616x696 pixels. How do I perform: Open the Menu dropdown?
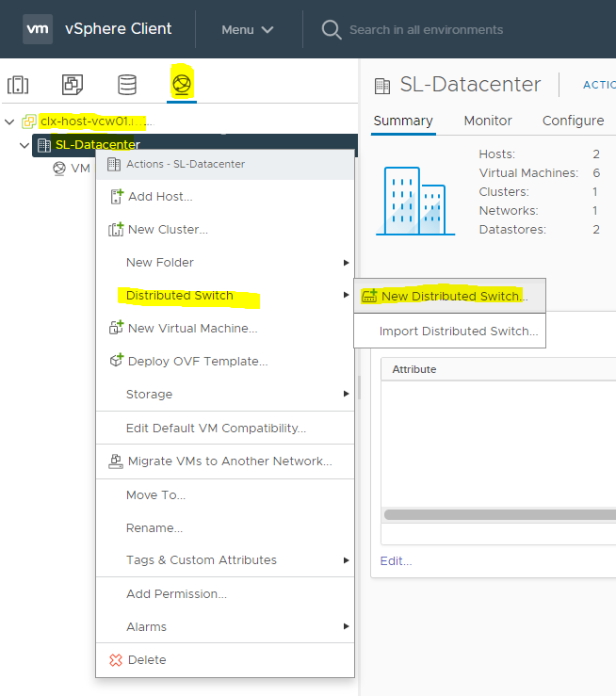coord(247,30)
